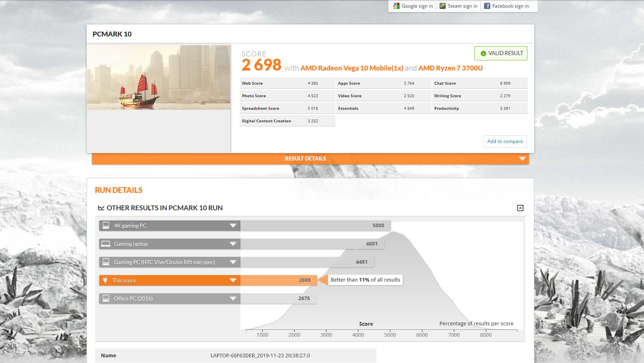Click the 4K gaming PC monitor icon

(106, 225)
